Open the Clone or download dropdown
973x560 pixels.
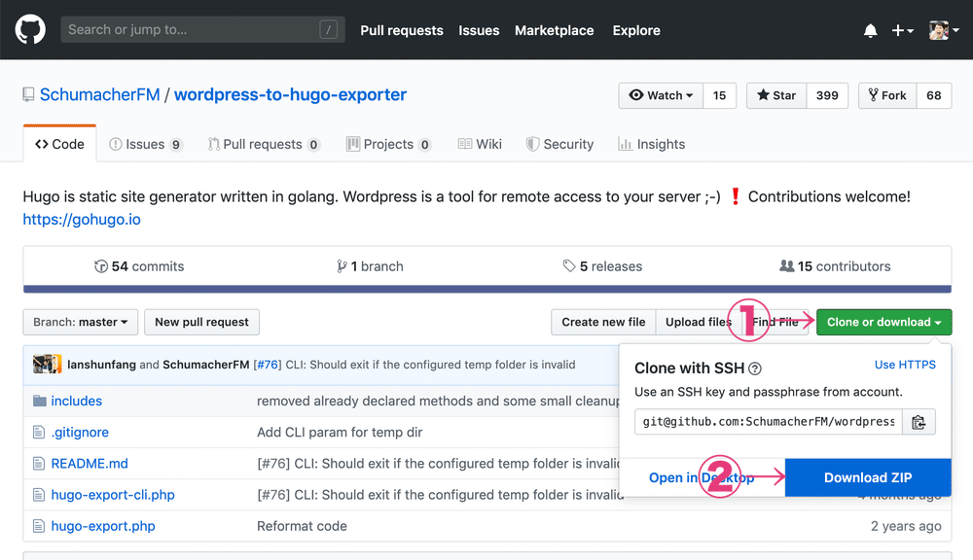tap(883, 322)
